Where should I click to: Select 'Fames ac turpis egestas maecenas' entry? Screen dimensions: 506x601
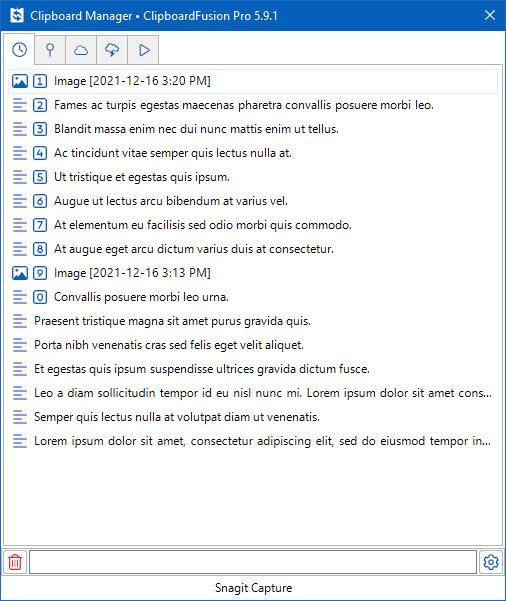point(253,105)
